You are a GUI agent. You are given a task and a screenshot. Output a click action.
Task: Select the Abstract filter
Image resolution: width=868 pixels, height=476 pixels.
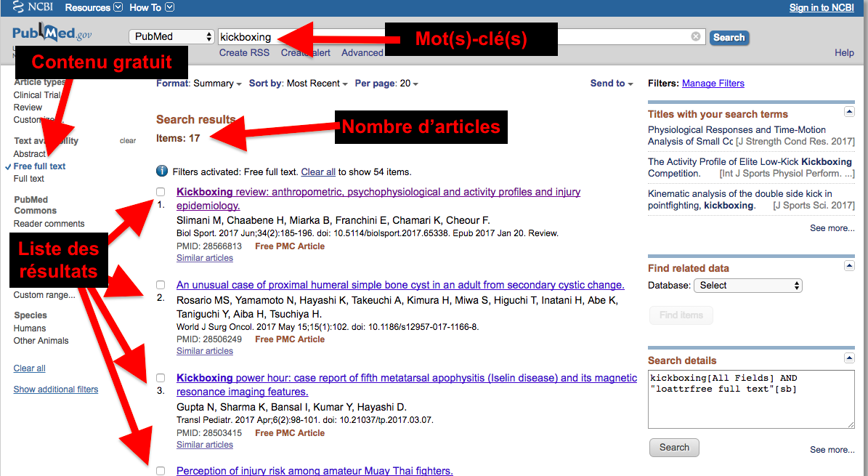click(x=29, y=154)
